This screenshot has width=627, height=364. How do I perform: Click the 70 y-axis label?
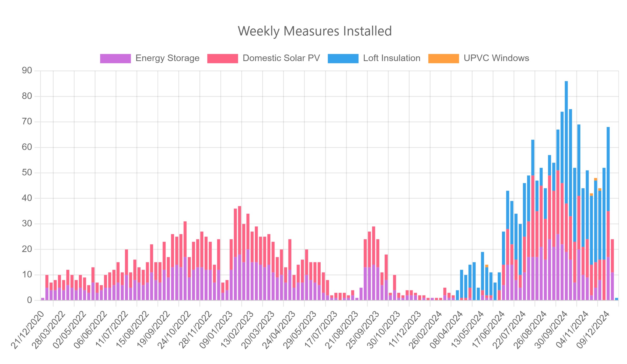pyautogui.click(x=27, y=122)
